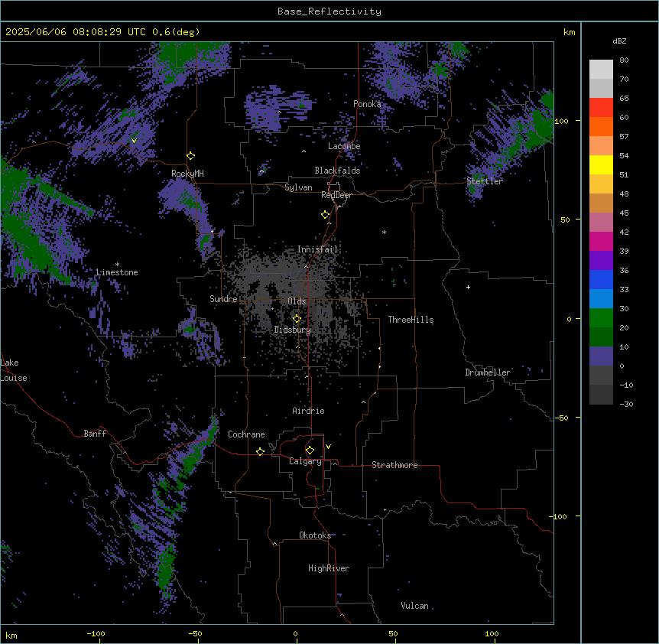Pick the magenta 39-42 dBZ legend swatch
This screenshot has height=644, width=659.
pyautogui.click(x=601, y=241)
